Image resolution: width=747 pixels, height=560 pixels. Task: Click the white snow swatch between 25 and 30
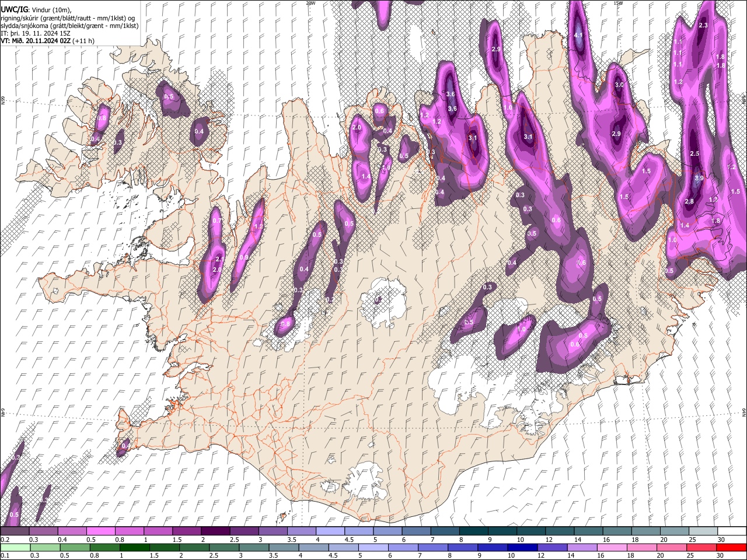(702, 531)
